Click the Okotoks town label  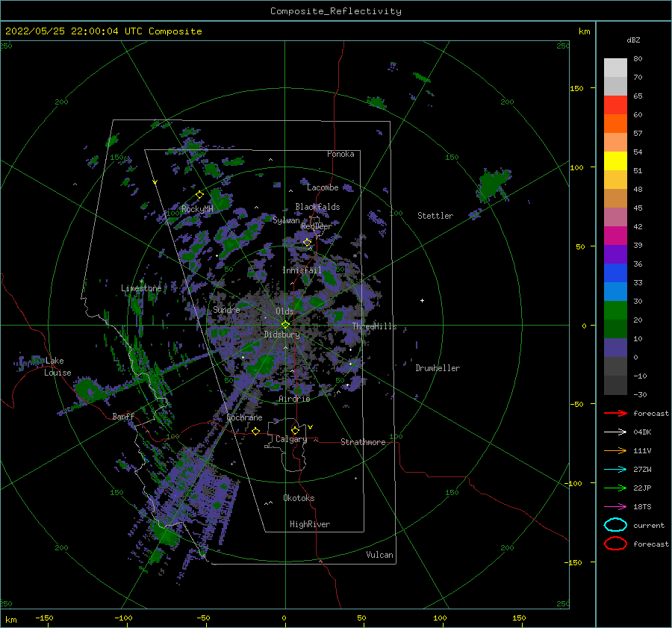point(299,498)
